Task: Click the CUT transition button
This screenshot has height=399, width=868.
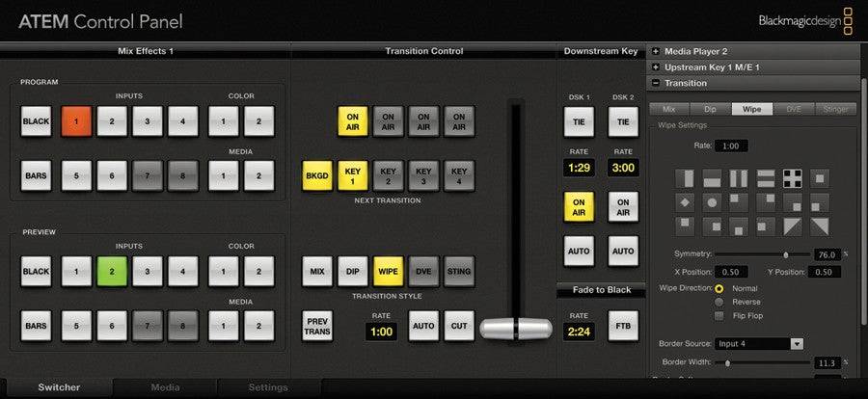Action: pos(459,326)
